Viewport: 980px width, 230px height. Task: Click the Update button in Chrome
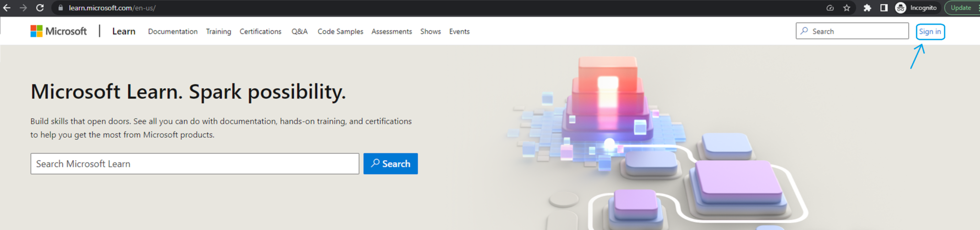tap(961, 8)
